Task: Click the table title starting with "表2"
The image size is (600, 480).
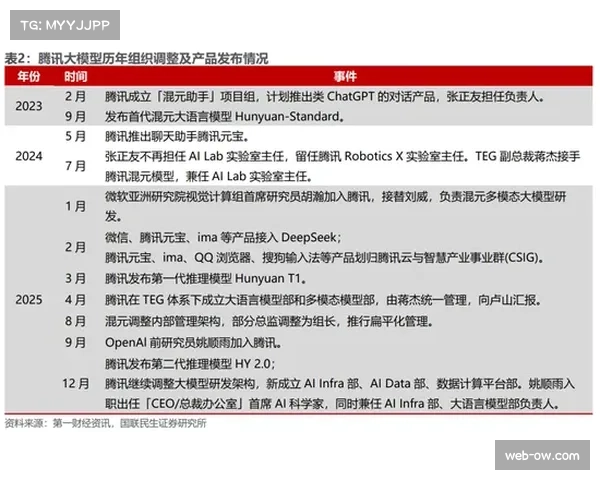Action: coord(136,58)
